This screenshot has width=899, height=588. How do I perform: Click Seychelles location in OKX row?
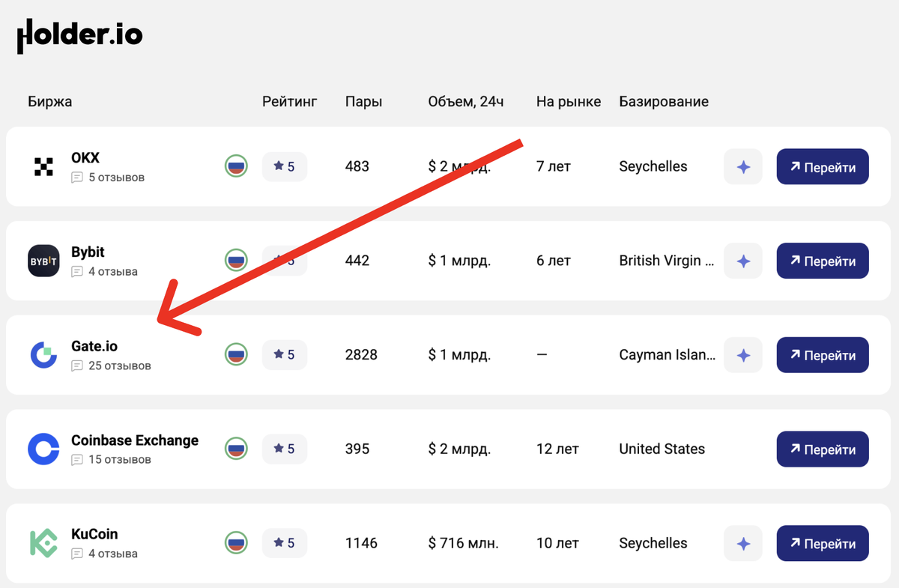(653, 166)
